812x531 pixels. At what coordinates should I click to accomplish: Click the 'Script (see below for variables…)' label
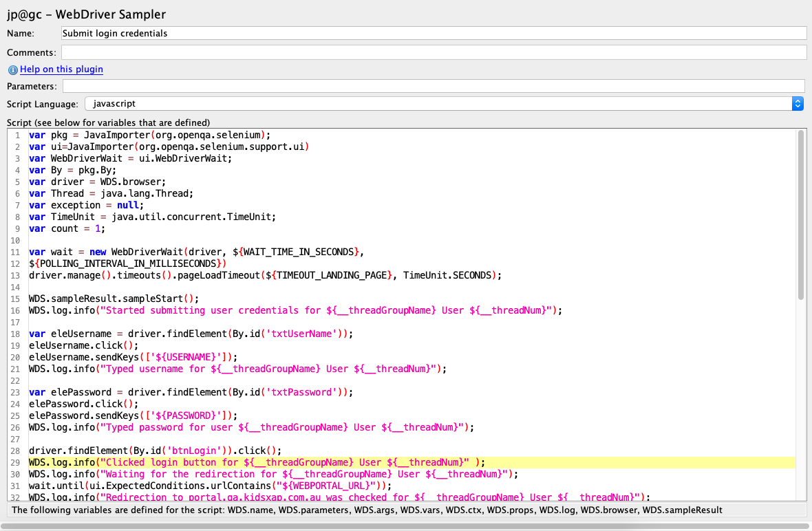pyautogui.click(x=108, y=122)
